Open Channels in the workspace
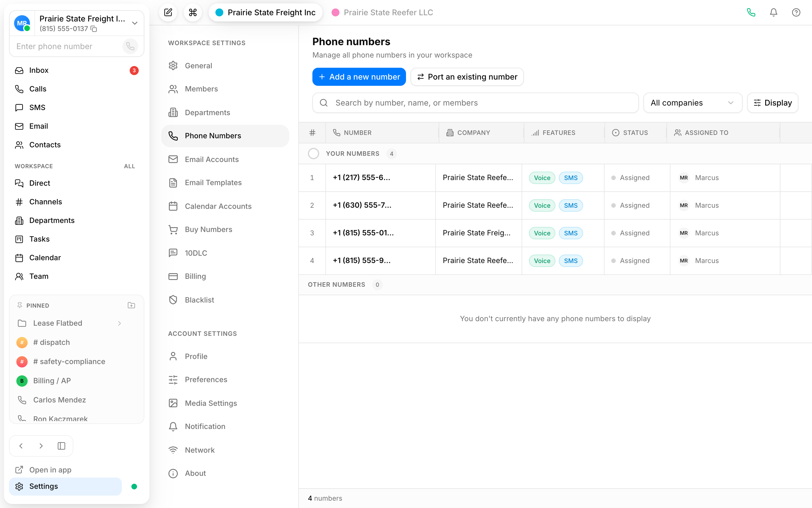The width and height of the screenshot is (812, 508). click(76, 202)
